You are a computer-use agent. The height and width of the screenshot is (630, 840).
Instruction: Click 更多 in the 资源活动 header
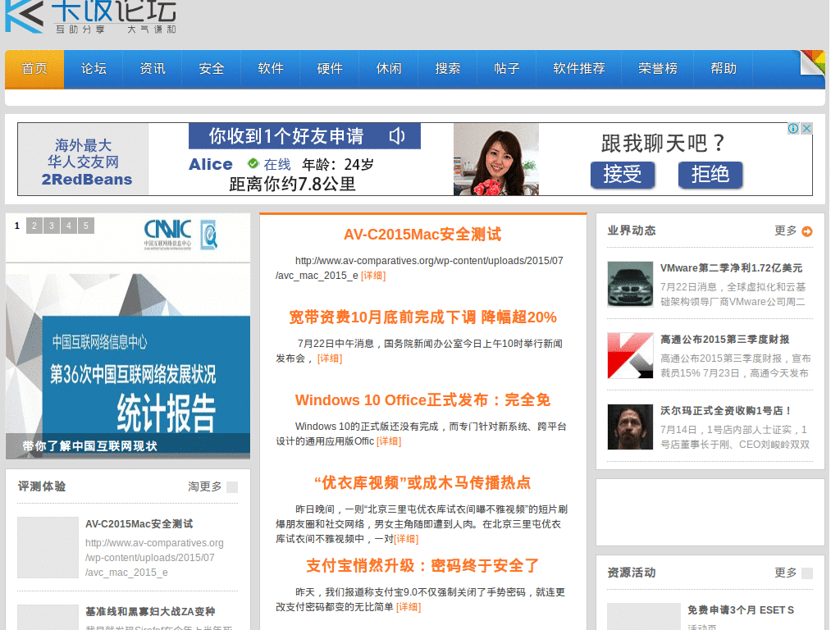click(785, 573)
